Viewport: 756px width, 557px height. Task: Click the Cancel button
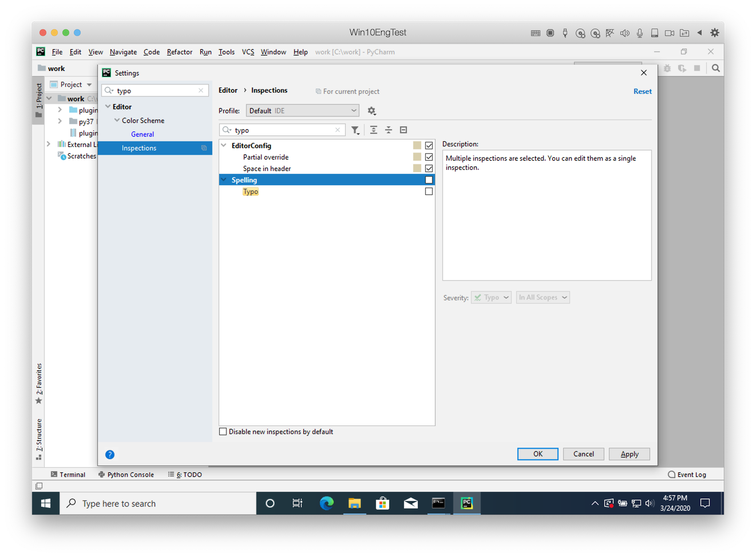click(584, 454)
